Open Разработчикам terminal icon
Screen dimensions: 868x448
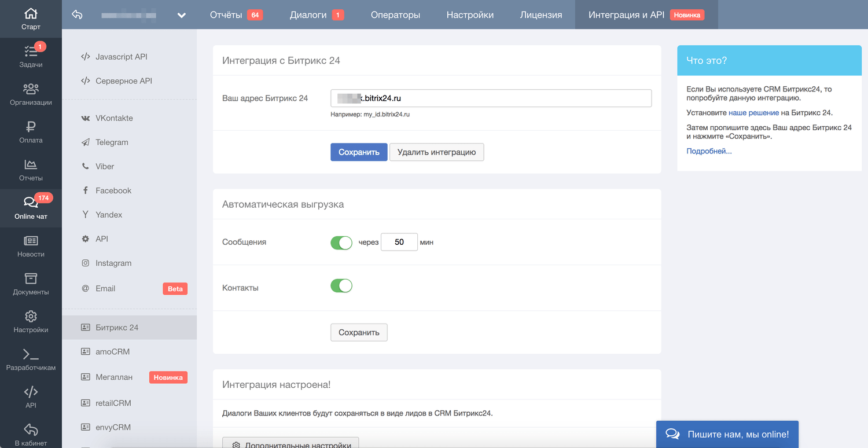coord(31,354)
